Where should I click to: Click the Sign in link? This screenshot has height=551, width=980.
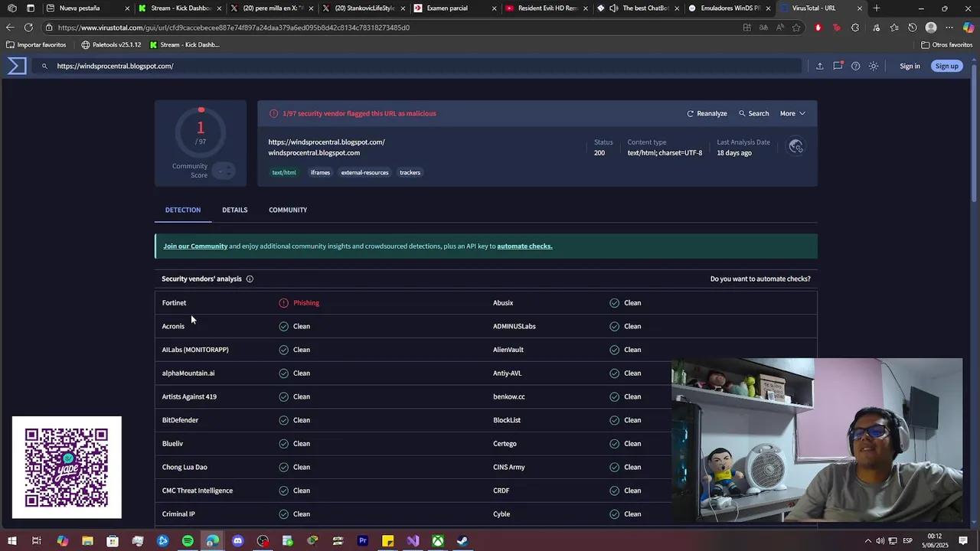pyautogui.click(x=910, y=66)
